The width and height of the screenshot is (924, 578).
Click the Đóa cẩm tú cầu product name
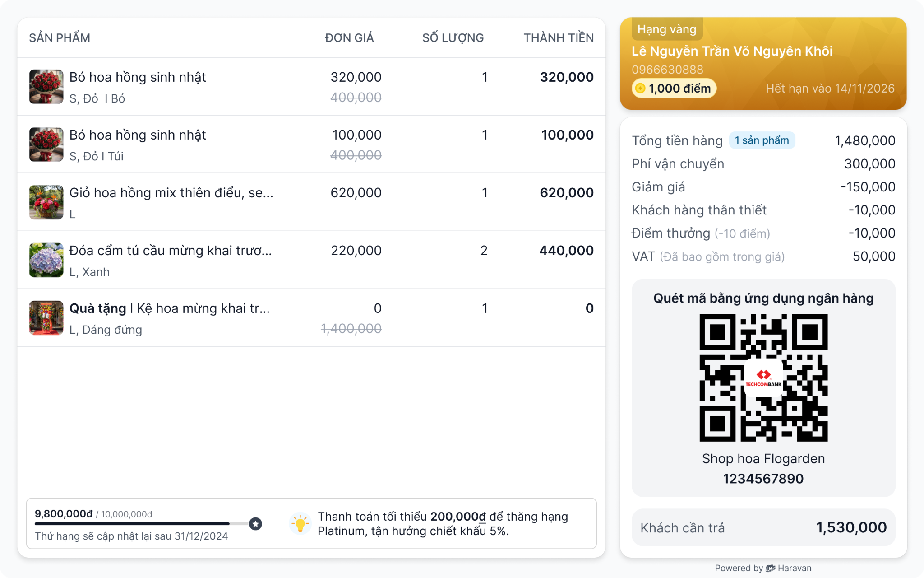[171, 251]
